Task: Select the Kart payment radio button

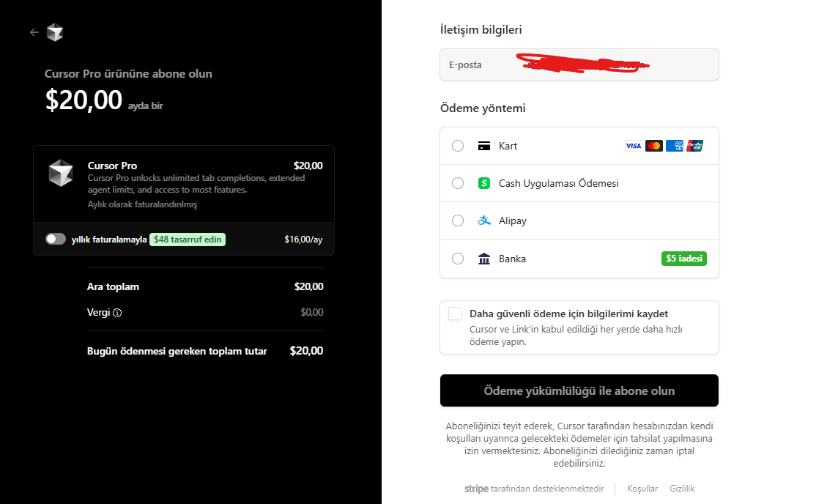Action: click(x=458, y=146)
